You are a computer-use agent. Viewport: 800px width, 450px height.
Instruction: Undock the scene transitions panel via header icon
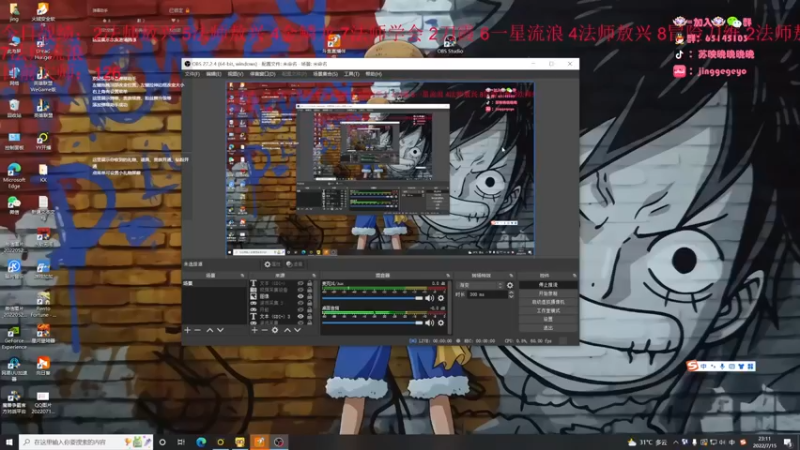coord(511,276)
